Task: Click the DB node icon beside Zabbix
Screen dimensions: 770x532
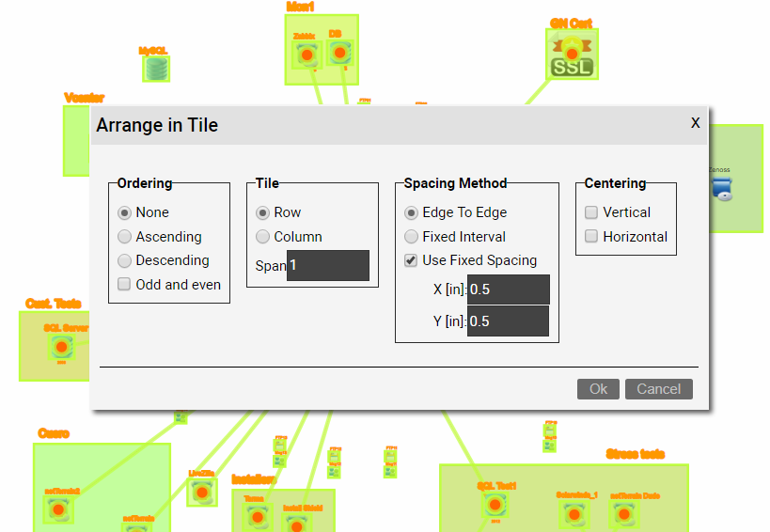Action: 339,55
